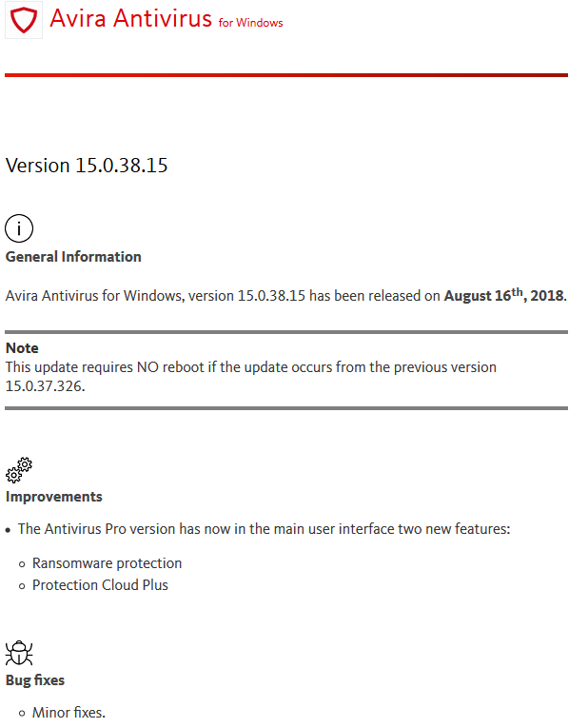Image resolution: width=569 pixels, height=728 pixels.
Task: Click the 'for Windows' header text
Action: 250,23
